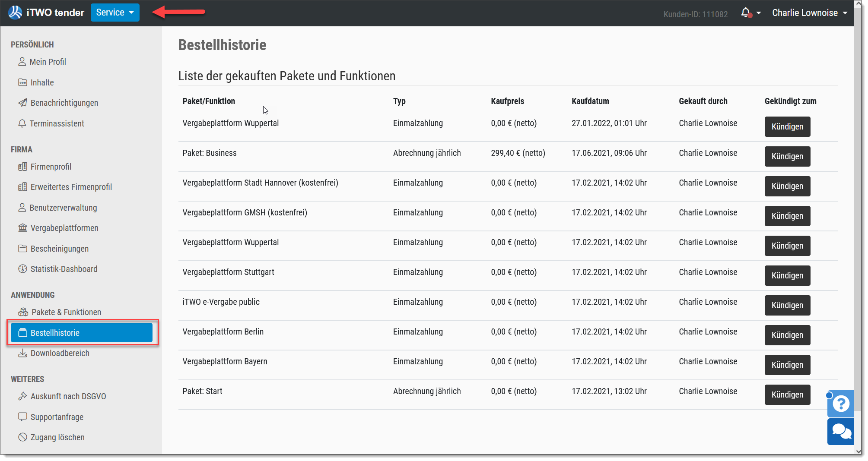Expand the Service dropdown
Image resolution: width=868 pixels, height=461 pixels.
click(115, 13)
